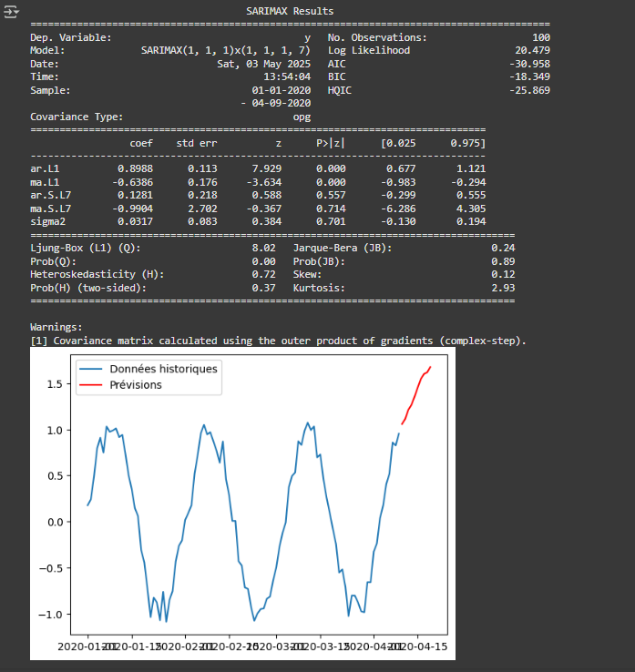Select the AIC value -30.958
635x672 pixels.
click(x=529, y=64)
